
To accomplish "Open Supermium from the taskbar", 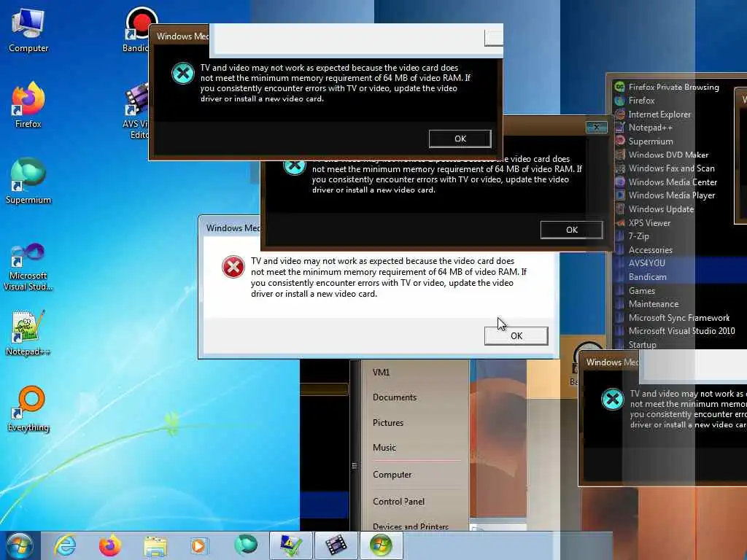I will (x=246, y=545).
